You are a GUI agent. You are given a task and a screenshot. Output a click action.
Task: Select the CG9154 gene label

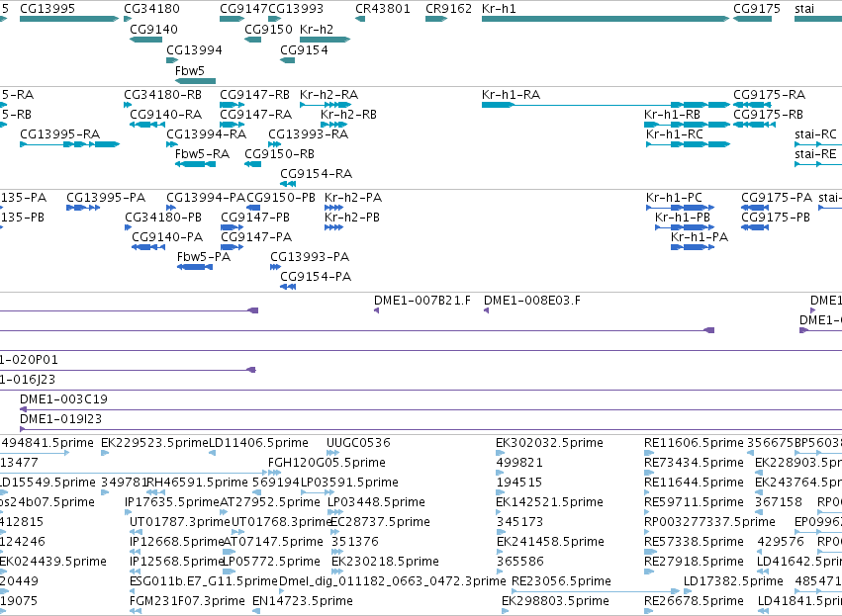(x=304, y=49)
